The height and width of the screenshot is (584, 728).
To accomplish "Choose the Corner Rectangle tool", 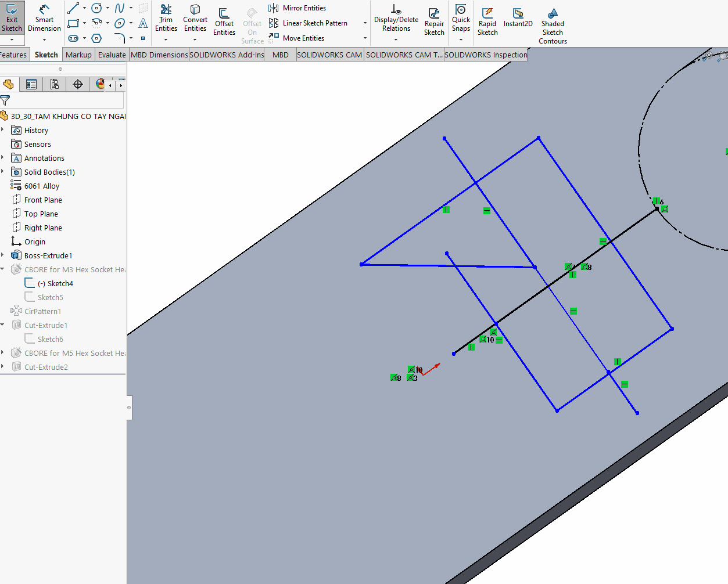I will tap(73, 23).
